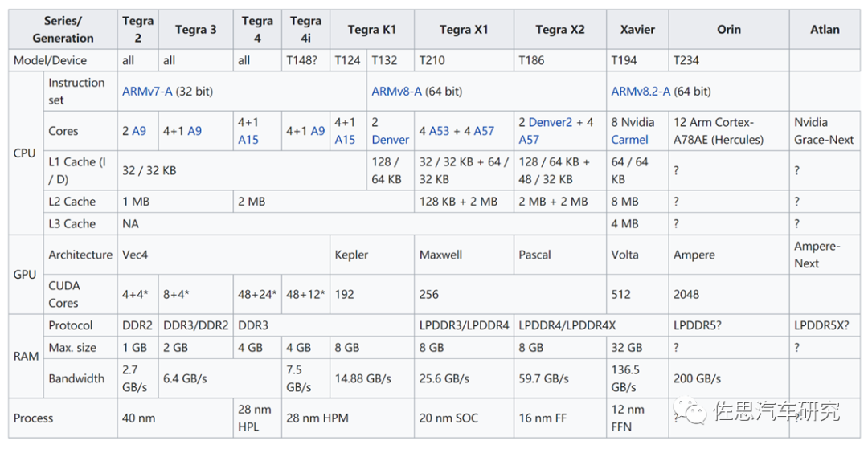This screenshot has height=449, width=868.
Task: Follow the ARMv8.2-A link
Action: pos(641,92)
